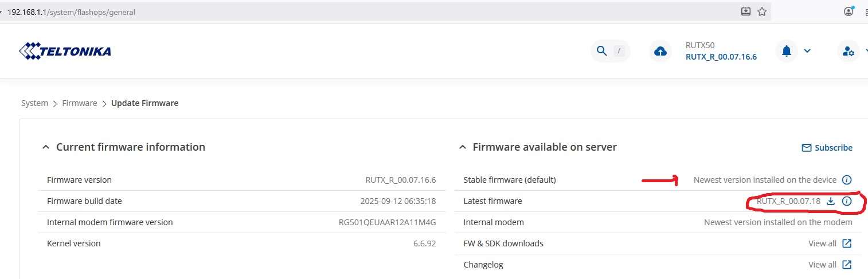This screenshot has height=279, width=868.
Task: Collapse the Firmware available on server section
Action: point(463,147)
